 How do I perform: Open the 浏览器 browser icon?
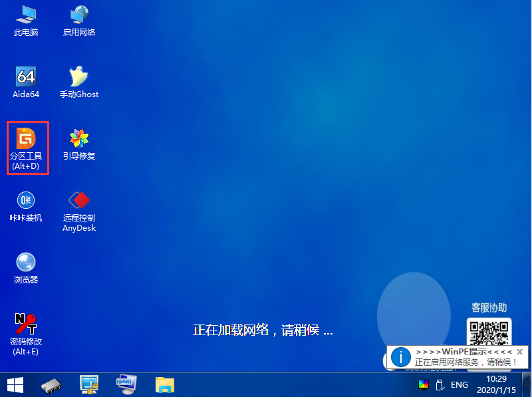click(x=26, y=269)
